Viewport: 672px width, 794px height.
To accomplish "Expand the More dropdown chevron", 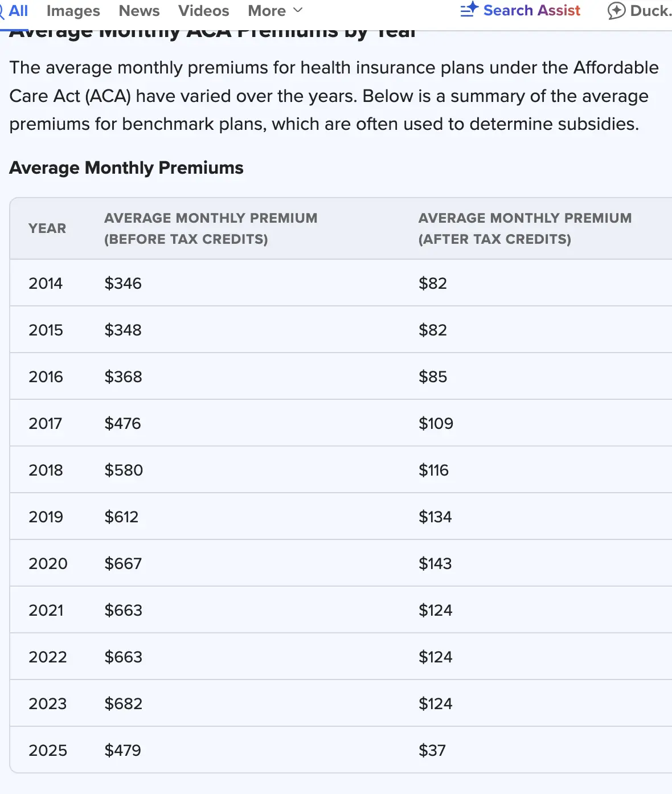I will pos(298,10).
